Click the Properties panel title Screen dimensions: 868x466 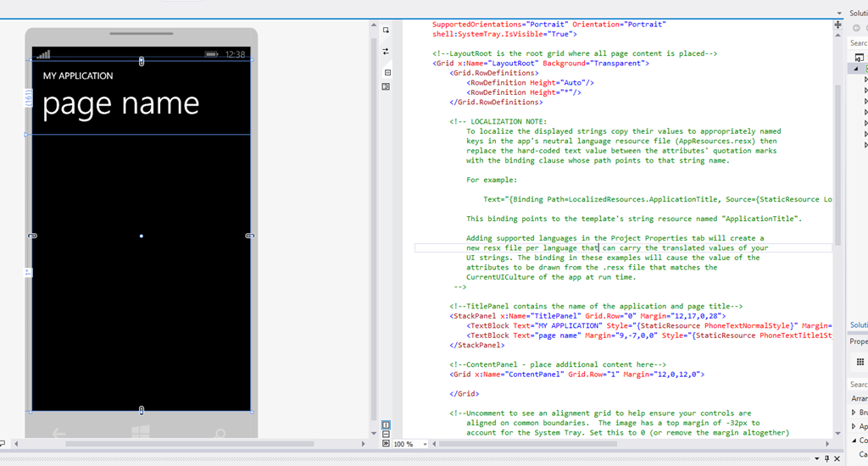[x=859, y=341]
